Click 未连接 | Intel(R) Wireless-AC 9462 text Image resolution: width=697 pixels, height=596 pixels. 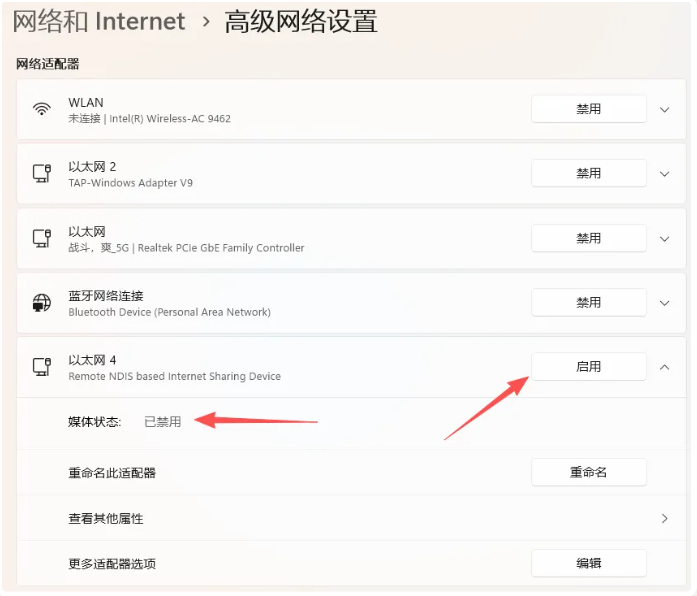[149, 119]
